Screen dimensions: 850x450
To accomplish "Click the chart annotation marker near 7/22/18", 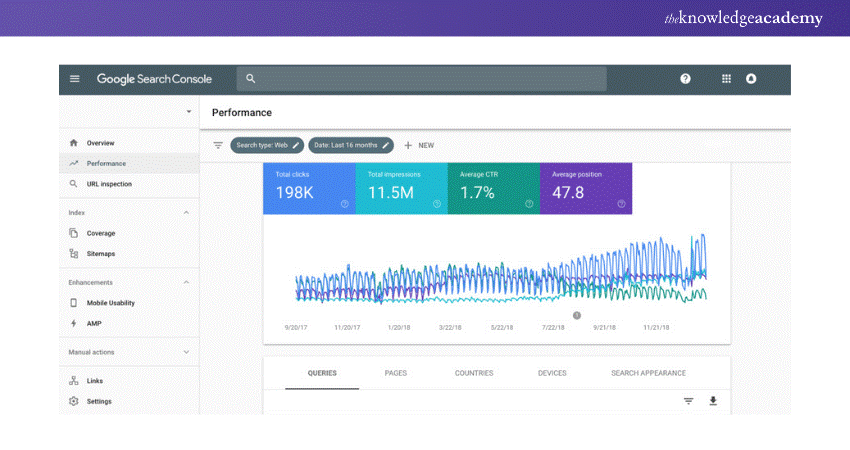I will (x=577, y=316).
